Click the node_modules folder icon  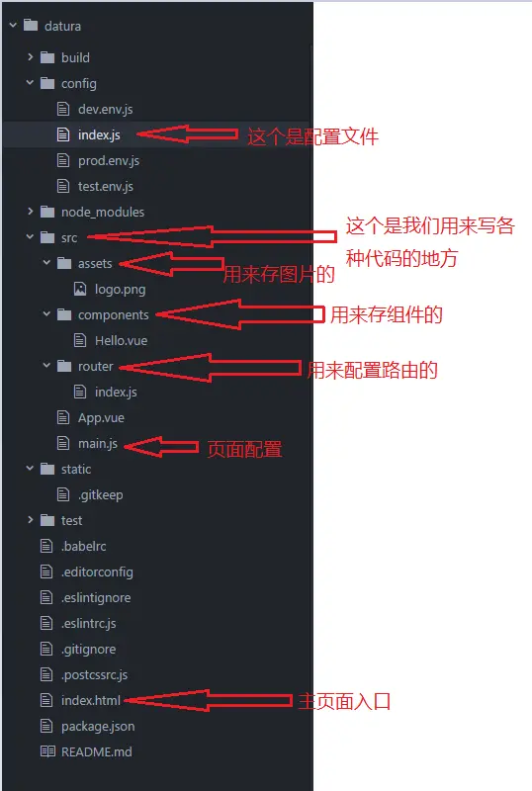(47, 212)
